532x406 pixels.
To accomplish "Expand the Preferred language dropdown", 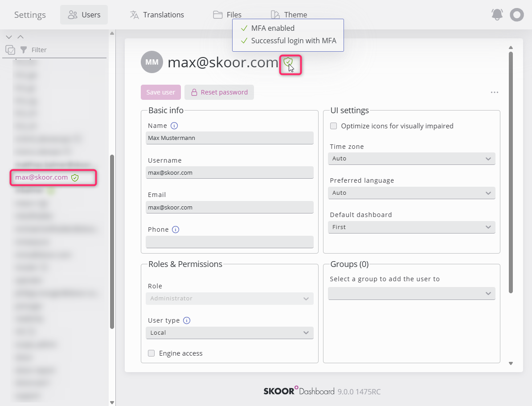I will pos(412,193).
